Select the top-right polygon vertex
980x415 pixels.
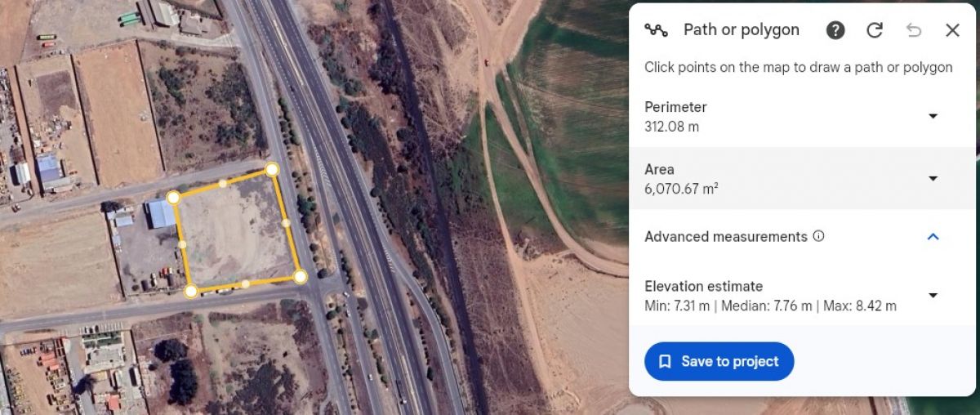(x=272, y=169)
